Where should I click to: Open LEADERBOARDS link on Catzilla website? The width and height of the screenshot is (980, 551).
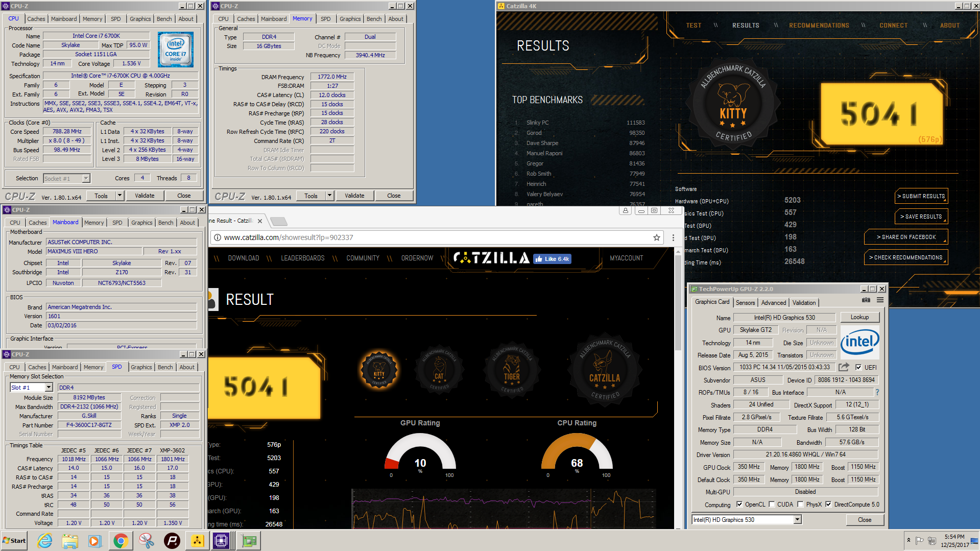click(302, 258)
